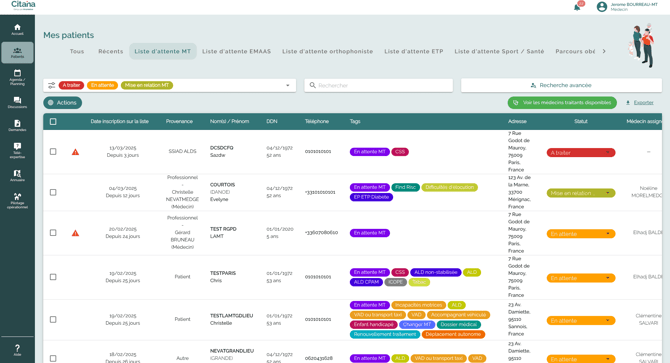
Task: Tick checkbox for NEVATGRANDLIEU row
Action: (53, 358)
